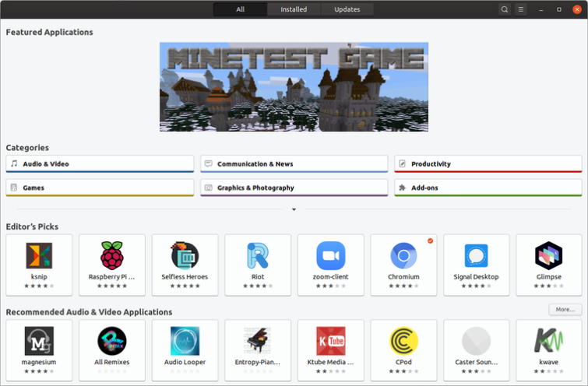Click the "CPod" app name
This screenshot has height=386, width=588.
click(x=403, y=363)
